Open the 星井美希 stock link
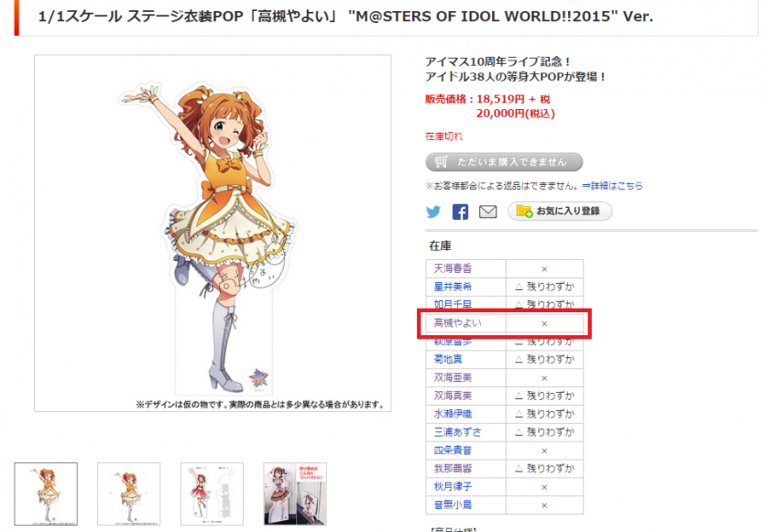765x532 pixels. pos(453,287)
